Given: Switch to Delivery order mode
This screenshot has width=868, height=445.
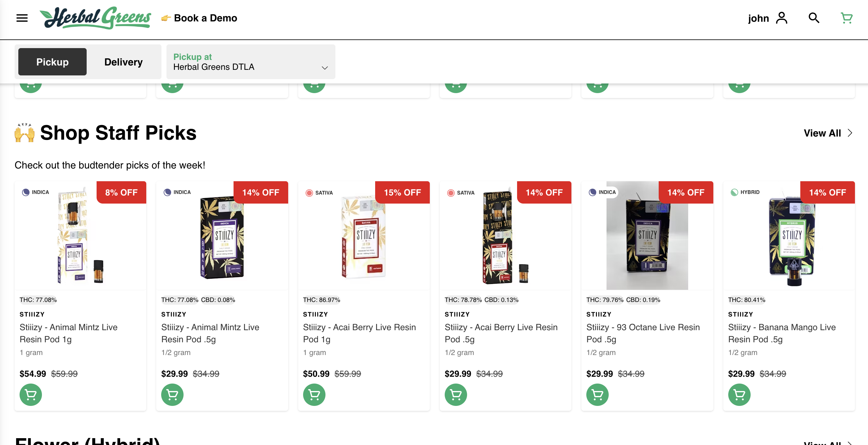Looking at the screenshot, I should click(123, 62).
